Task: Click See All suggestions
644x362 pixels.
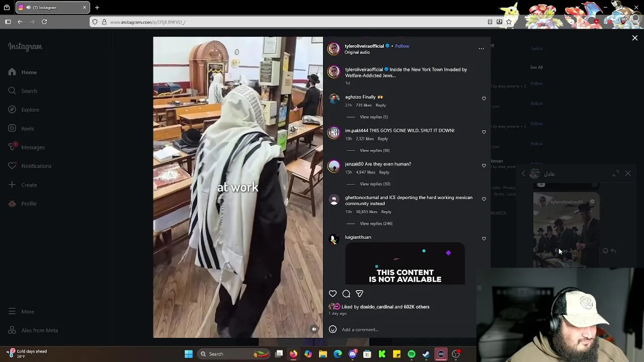Action: (536, 67)
